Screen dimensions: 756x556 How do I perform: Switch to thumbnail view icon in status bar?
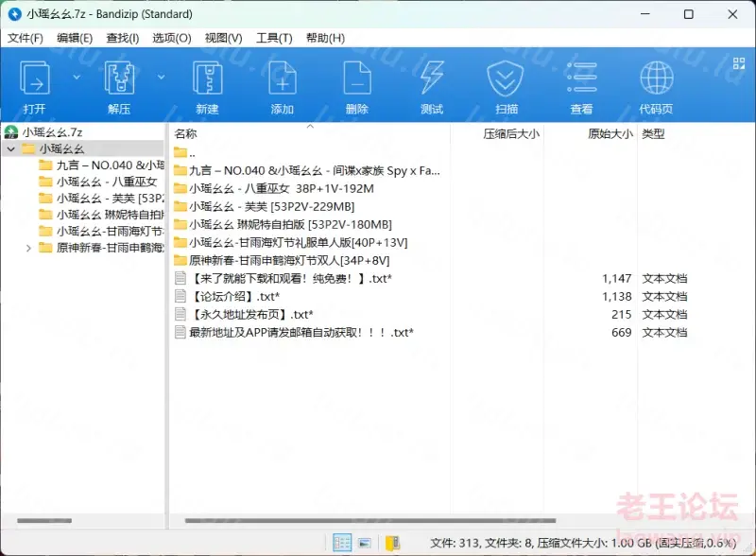365,543
